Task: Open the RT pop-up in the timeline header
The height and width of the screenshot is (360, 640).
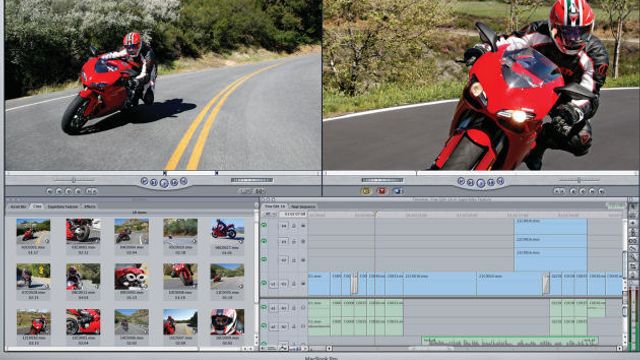Action: 268,214
